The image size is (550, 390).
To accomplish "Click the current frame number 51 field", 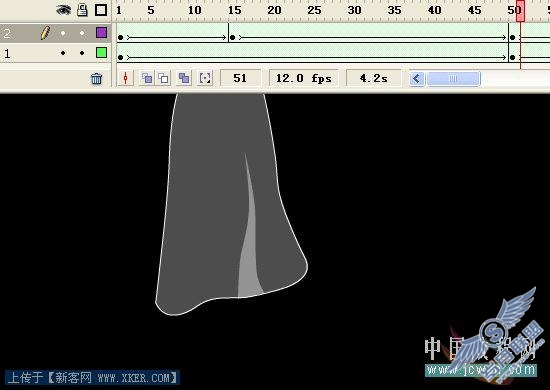I will (x=240, y=78).
